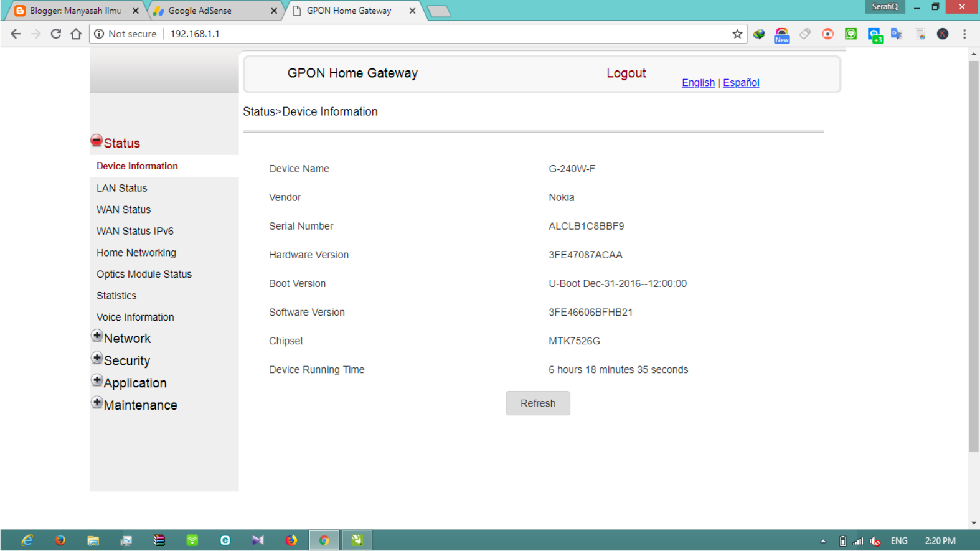Click the 2:20 PM clock
The image size is (980, 551).
coord(940,541)
